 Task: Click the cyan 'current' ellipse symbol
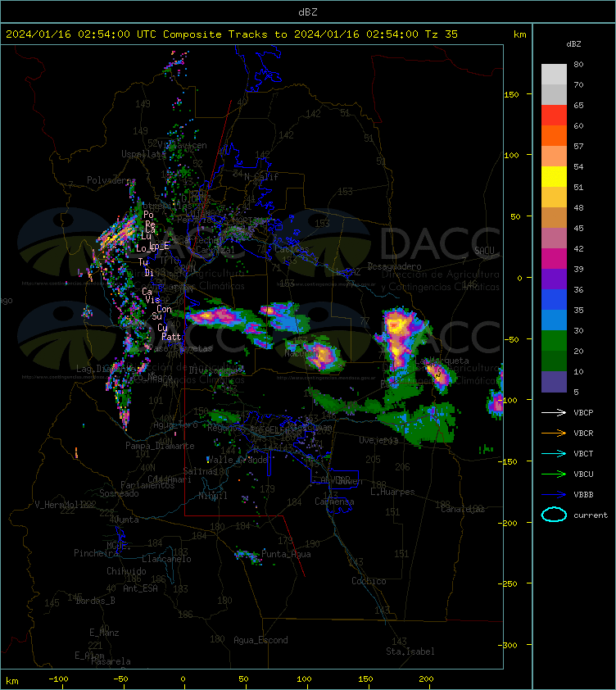pyautogui.click(x=554, y=515)
